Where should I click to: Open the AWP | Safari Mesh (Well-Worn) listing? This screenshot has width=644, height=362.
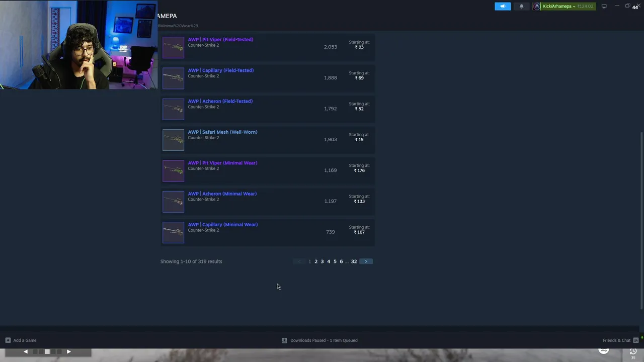pos(222,132)
